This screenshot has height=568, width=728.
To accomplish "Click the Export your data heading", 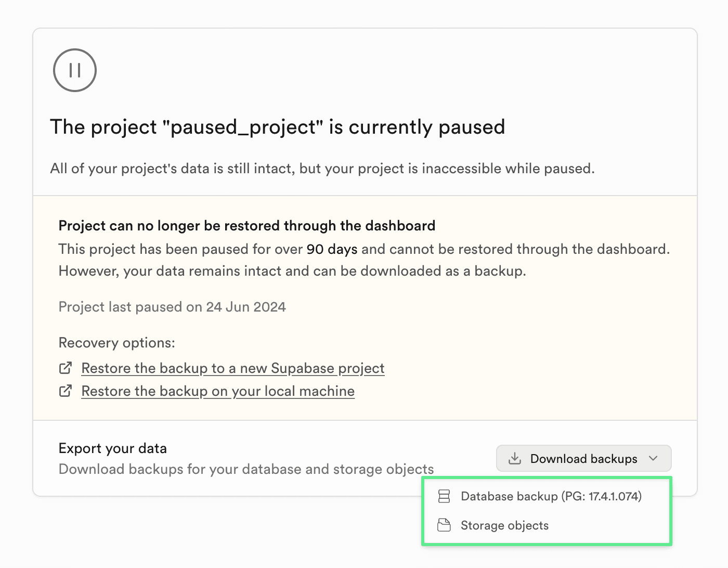I will (112, 448).
